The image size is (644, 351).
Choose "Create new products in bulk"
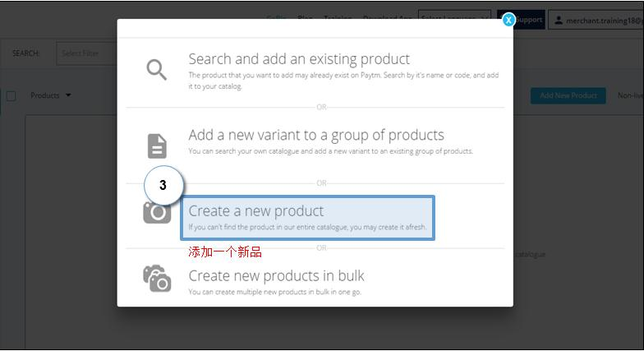pyautogui.click(x=276, y=276)
